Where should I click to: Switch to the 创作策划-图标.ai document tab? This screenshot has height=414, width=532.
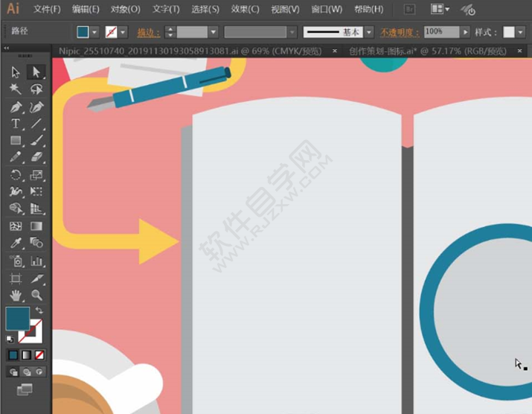[428, 51]
